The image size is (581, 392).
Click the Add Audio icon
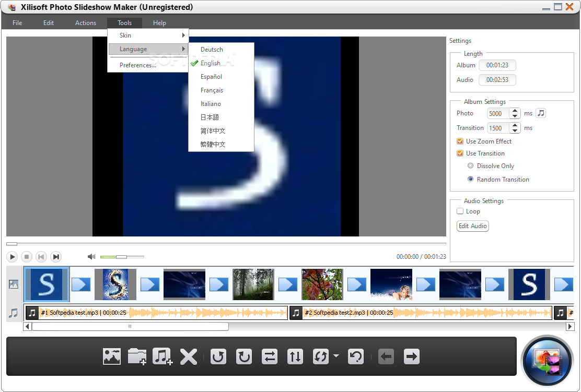tap(162, 357)
